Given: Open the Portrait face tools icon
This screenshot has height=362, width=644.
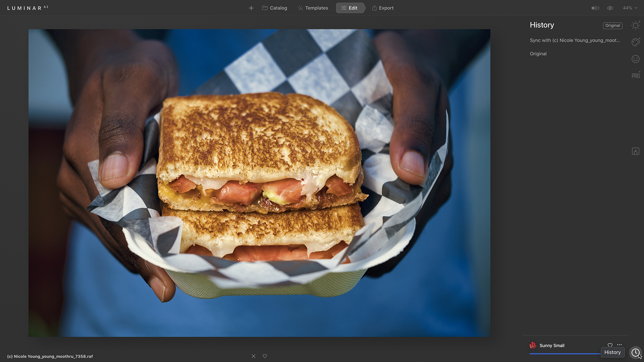Looking at the screenshot, I should [x=636, y=59].
